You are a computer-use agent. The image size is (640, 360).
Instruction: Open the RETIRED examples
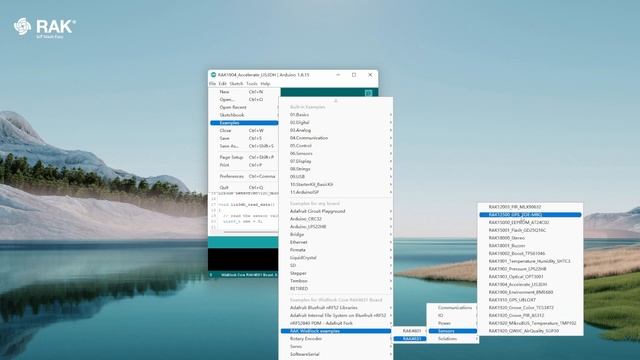click(336, 289)
